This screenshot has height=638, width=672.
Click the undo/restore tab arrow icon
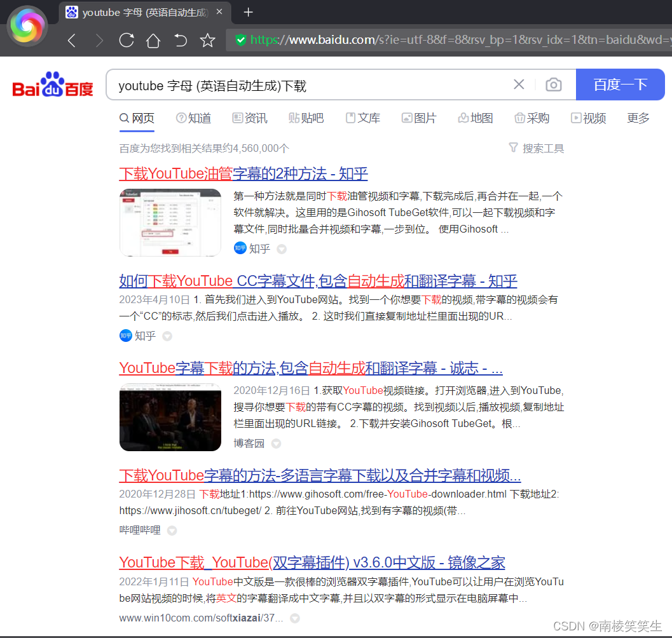[181, 40]
